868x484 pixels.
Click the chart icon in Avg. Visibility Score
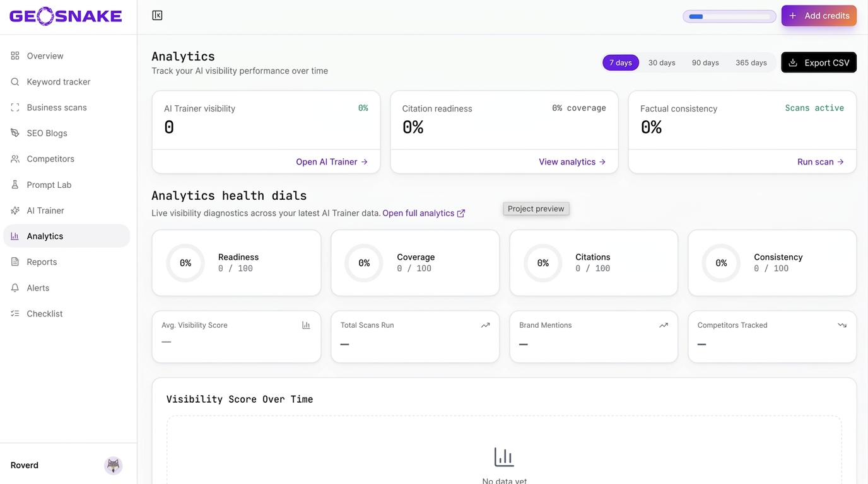(x=306, y=325)
